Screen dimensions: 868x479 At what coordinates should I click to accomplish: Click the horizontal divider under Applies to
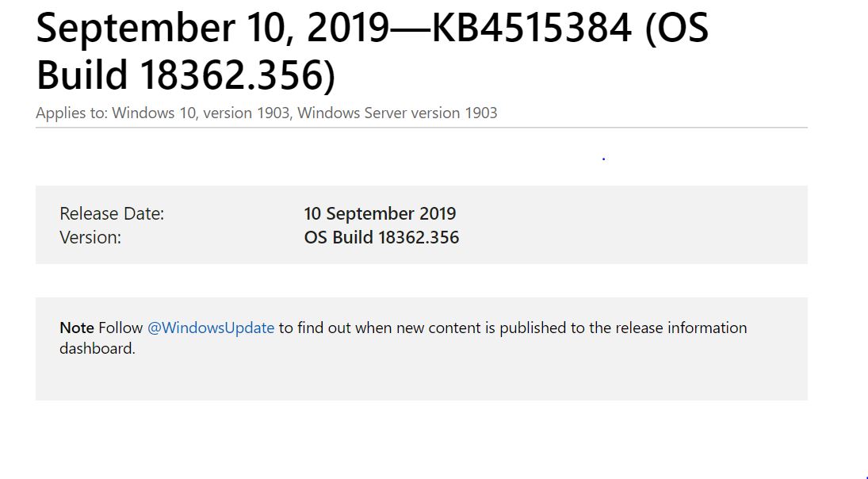click(422, 128)
